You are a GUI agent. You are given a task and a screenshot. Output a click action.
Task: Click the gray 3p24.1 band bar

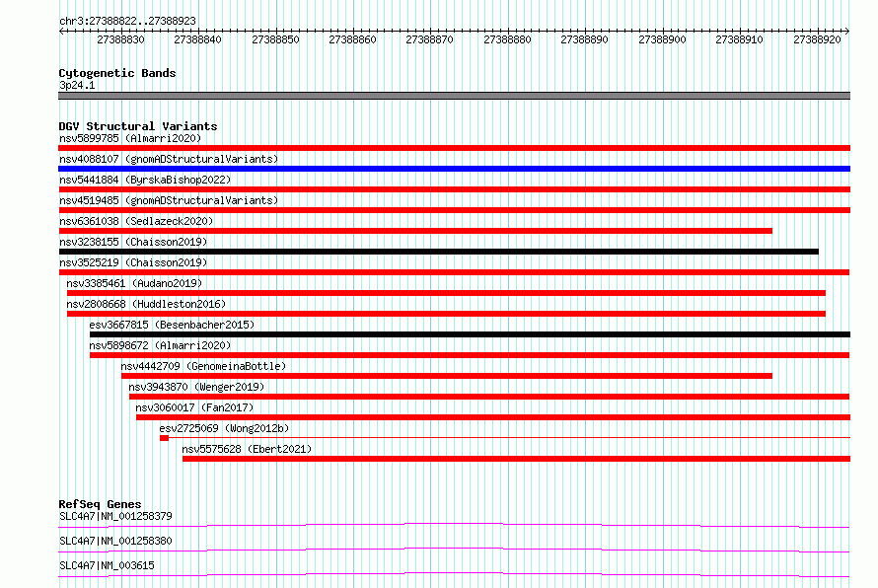[454, 96]
